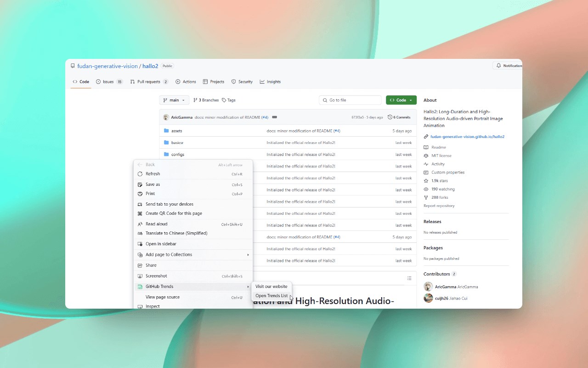Screen dimensions: 588x368
Task: Choose Print in the context menu
Action: point(193,194)
